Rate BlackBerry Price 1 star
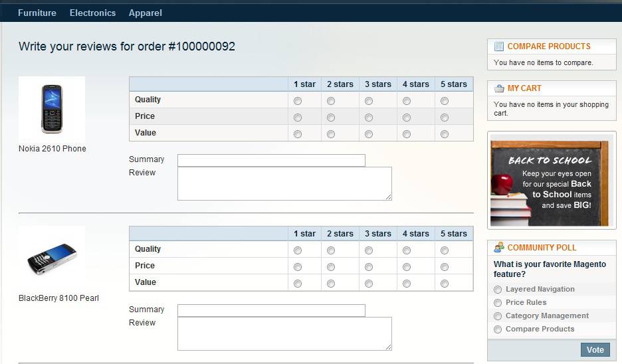 298,267
